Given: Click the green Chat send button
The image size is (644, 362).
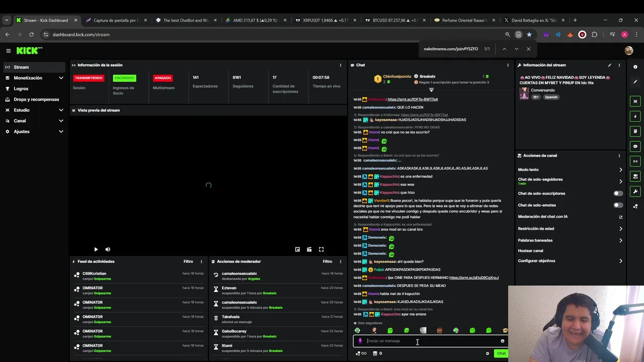Looking at the screenshot, I should pyautogui.click(x=501, y=353).
